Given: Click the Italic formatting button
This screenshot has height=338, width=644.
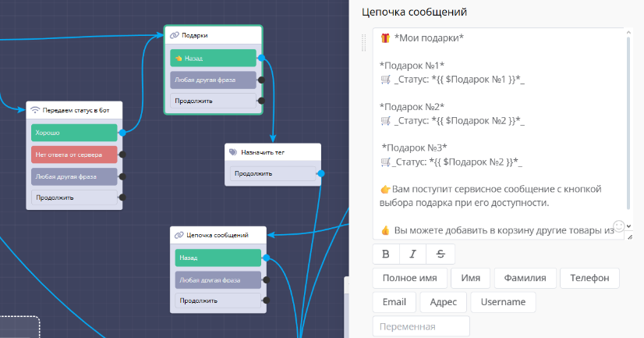Looking at the screenshot, I should pyautogui.click(x=413, y=254).
